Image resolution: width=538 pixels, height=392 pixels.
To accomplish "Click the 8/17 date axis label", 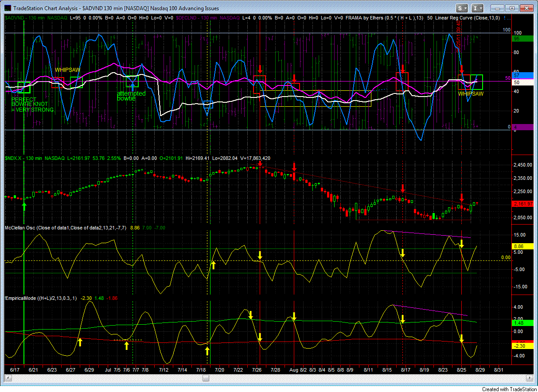I will (x=405, y=369).
